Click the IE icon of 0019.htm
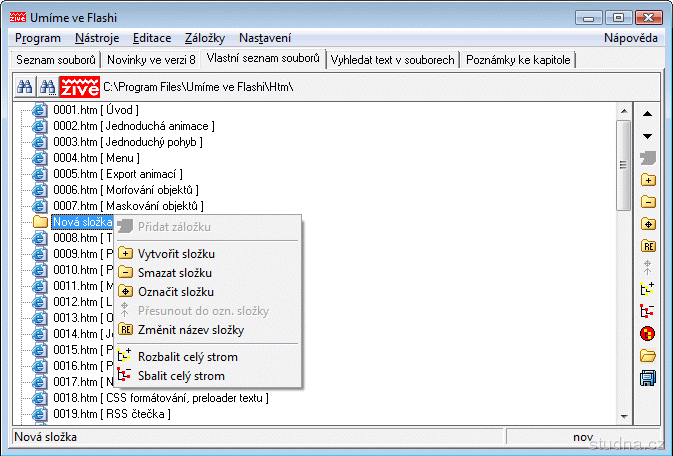Viewport: 673px width, 456px height. [39, 414]
